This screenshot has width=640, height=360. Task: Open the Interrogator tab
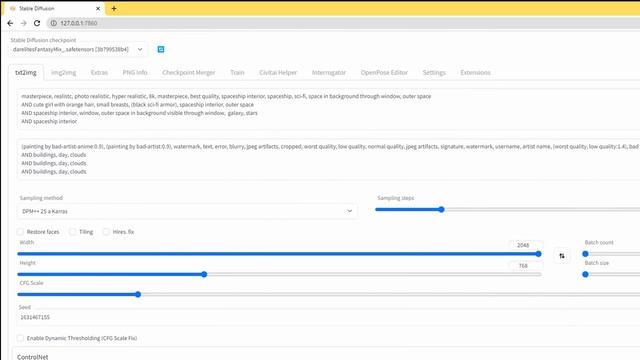[x=329, y=73]
